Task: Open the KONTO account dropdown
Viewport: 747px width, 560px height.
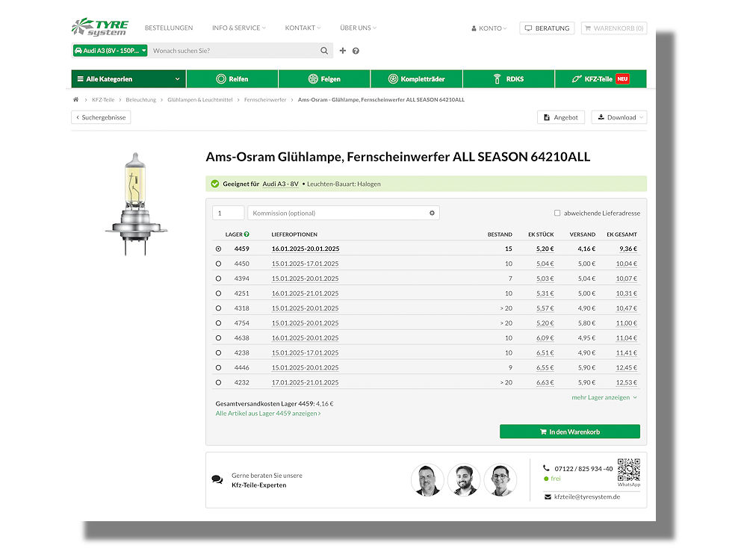Action: (489, 28)
